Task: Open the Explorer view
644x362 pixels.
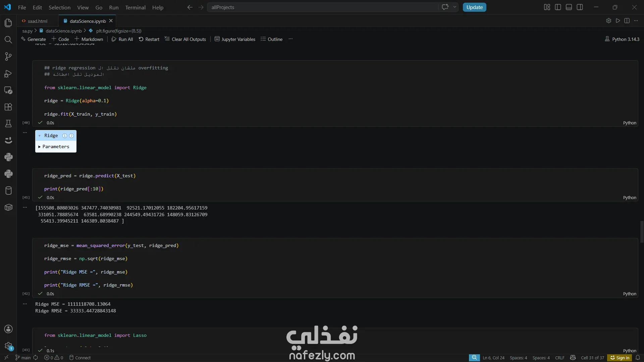Action: click(x=8, y=23)
